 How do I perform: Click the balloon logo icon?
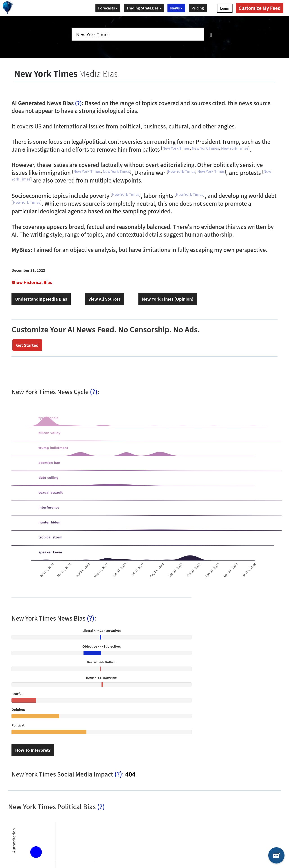pyautogui.click(x=7, y=7)
